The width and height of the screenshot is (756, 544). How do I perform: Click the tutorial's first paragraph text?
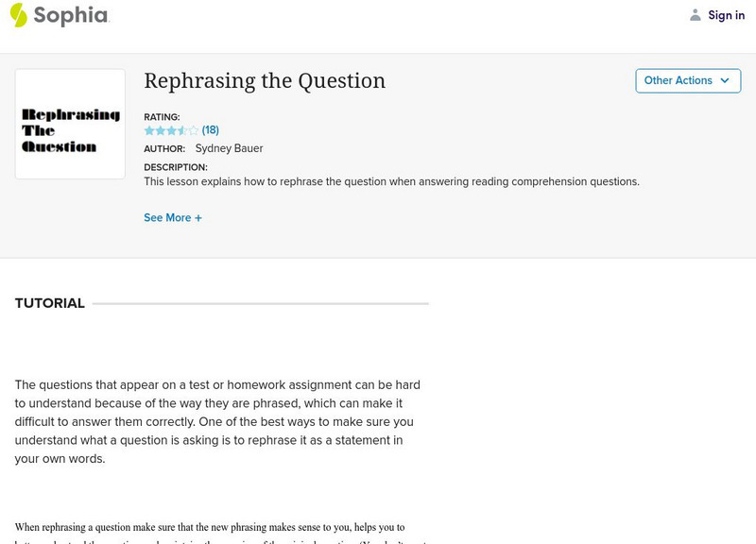point(217,421)
